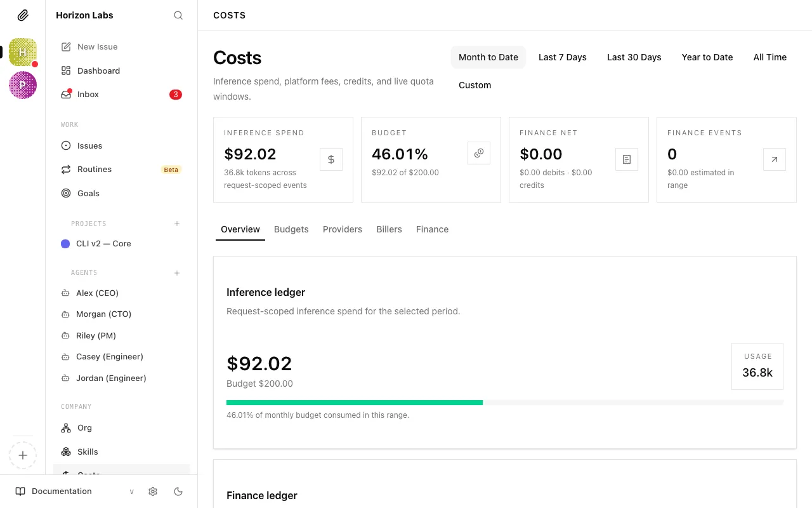The width and height of the screenshot is (812, 508).
Task: Add a project with the plus icon
Action: coord(177,224)
